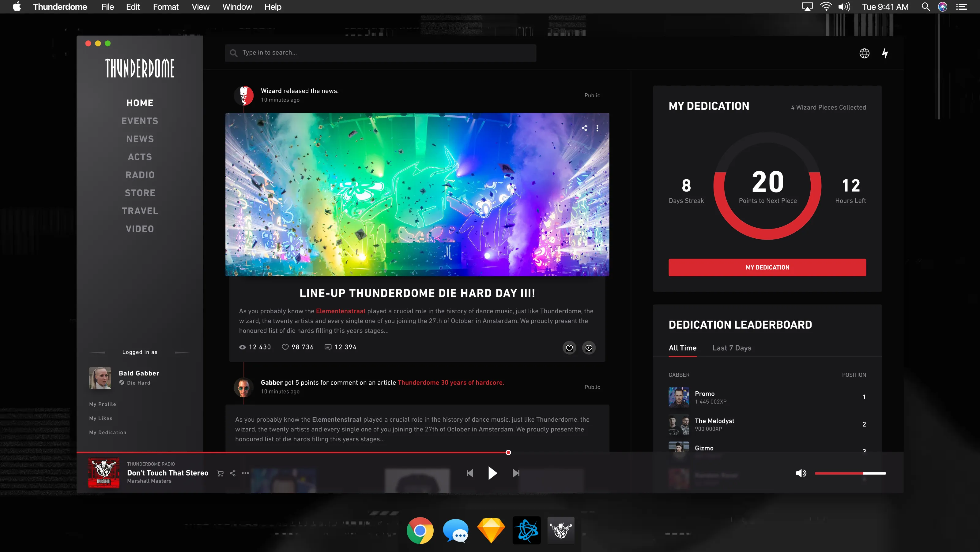Click the Bald Gabber profile picture

coord(100,378)
